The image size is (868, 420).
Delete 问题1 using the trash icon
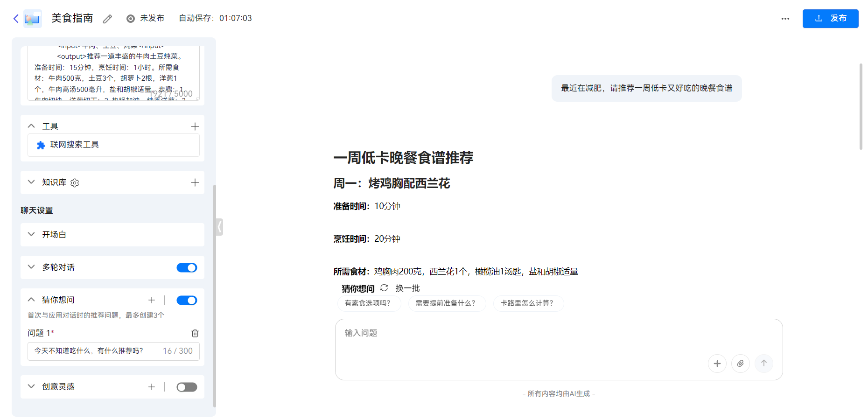195,333
